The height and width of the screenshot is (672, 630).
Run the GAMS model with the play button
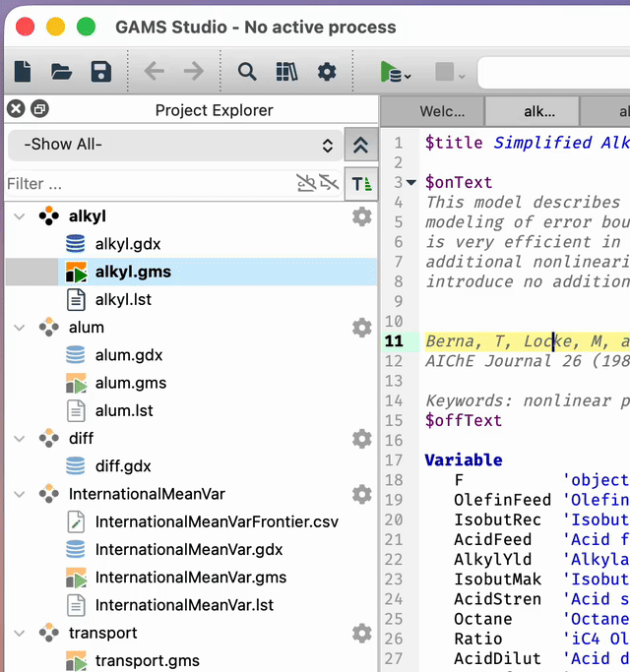(391, 72)
